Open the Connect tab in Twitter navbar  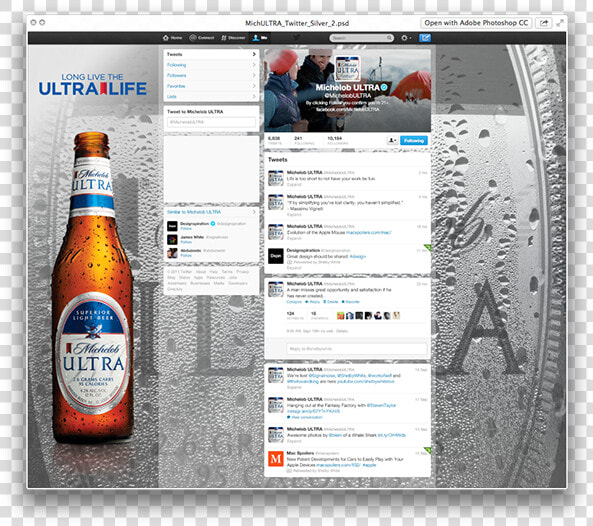202,38
